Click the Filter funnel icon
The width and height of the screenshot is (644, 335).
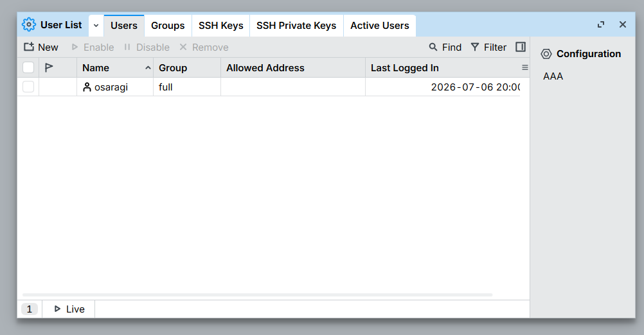pos(475,47)
